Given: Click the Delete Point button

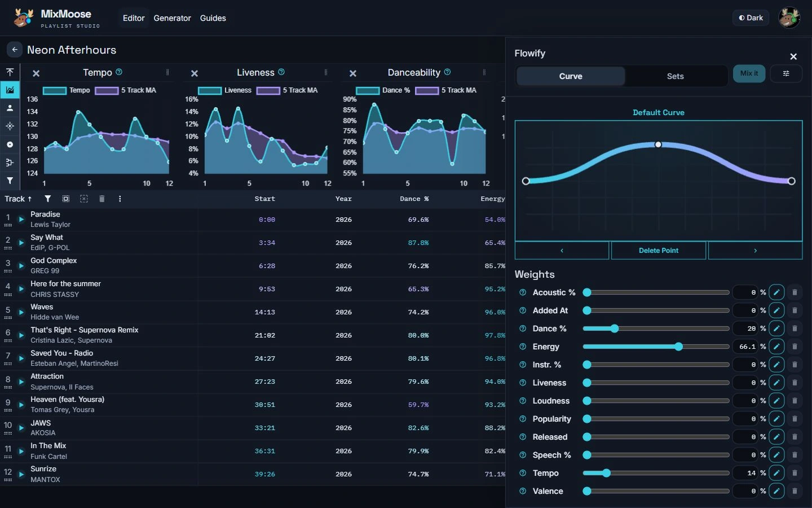Looking at the screenshot, I should point(659,251).
